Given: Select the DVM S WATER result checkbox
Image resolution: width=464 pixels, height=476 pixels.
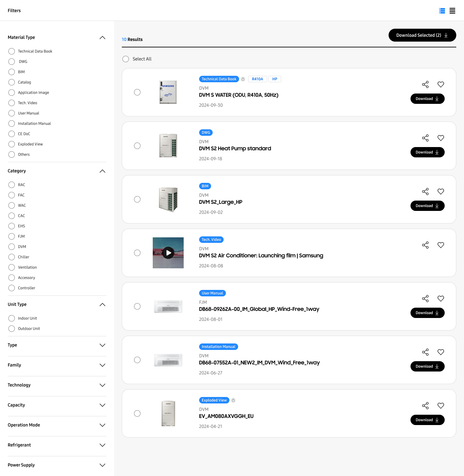Looking at the screenshot, I should click(137, 92).
